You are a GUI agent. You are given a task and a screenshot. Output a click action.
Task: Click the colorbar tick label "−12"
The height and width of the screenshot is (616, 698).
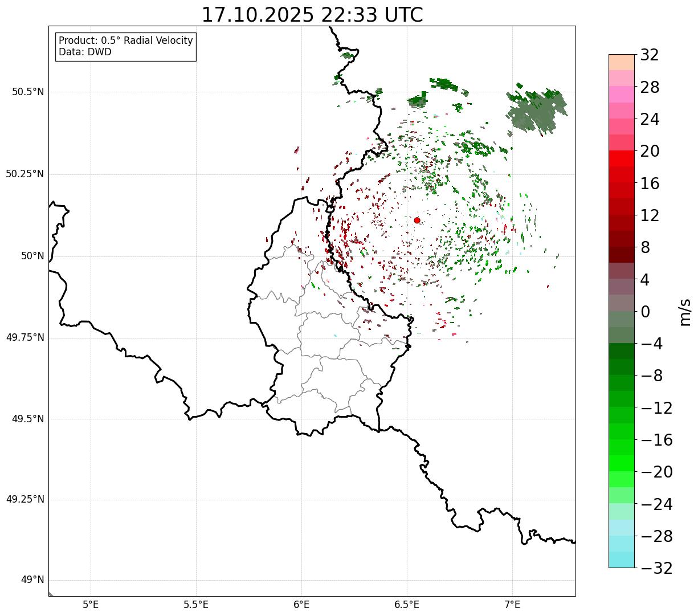click(x=656, y=408)
